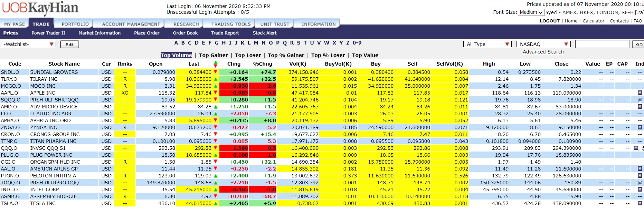
Task: Open the Stock Alert page
Action: [264, 33]
